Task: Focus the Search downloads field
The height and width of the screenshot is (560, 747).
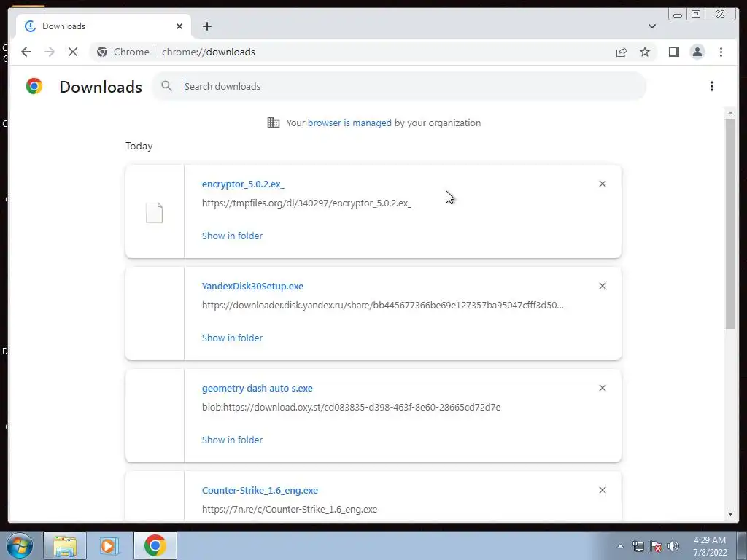Action: click(399, 86)
